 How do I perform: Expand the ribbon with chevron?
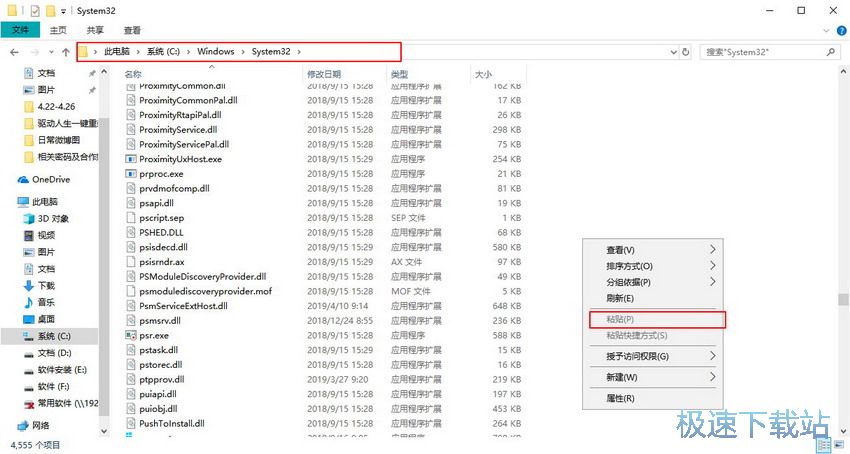pos(826,31)
